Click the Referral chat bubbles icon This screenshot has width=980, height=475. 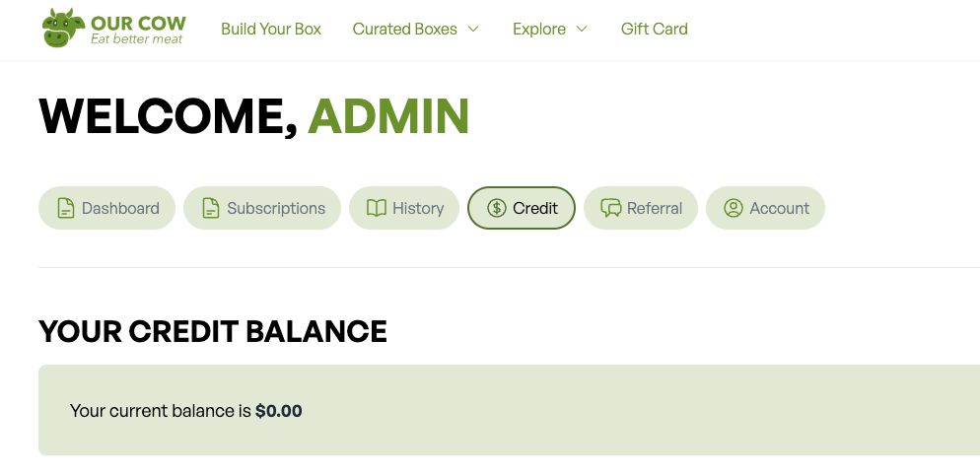610,208
